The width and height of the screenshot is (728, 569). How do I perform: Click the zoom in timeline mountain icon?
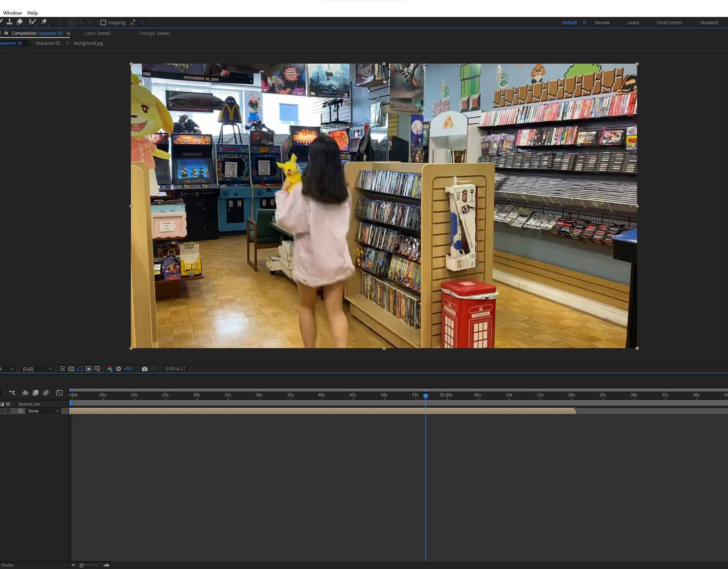coord(106,565)
